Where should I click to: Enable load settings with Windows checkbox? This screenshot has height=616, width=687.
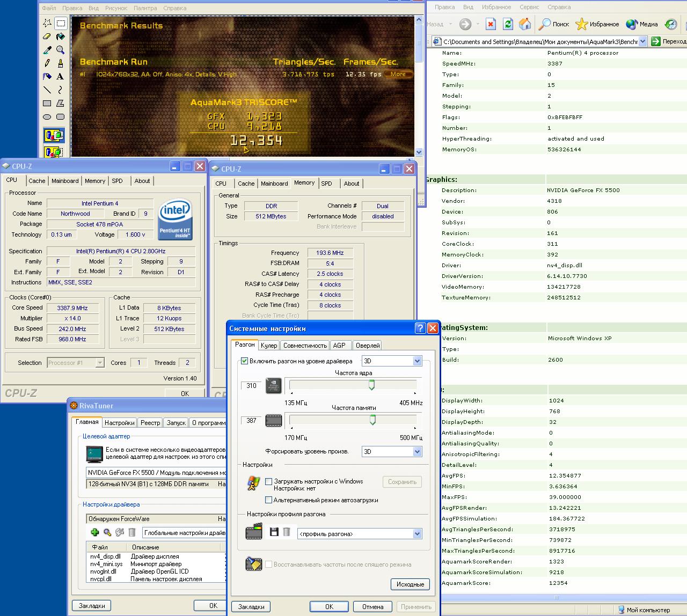click(269, 482)
